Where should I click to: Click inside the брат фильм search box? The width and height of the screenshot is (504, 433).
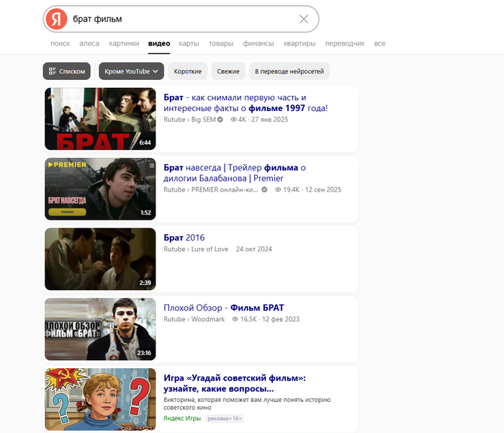click(180, 19)
